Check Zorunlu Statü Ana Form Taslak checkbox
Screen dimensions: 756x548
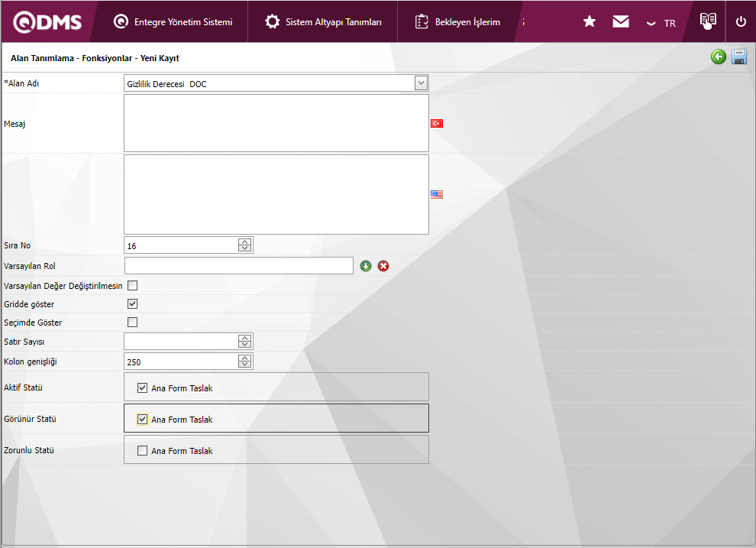(142, 451)
